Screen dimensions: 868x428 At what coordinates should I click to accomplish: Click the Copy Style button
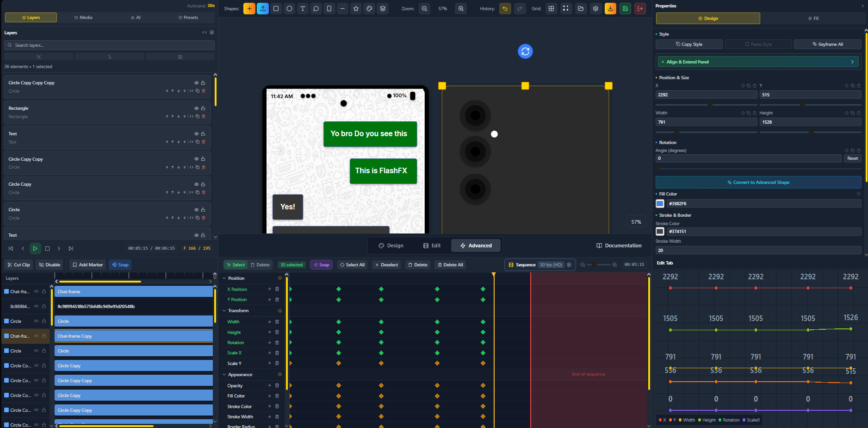[689, 44]
